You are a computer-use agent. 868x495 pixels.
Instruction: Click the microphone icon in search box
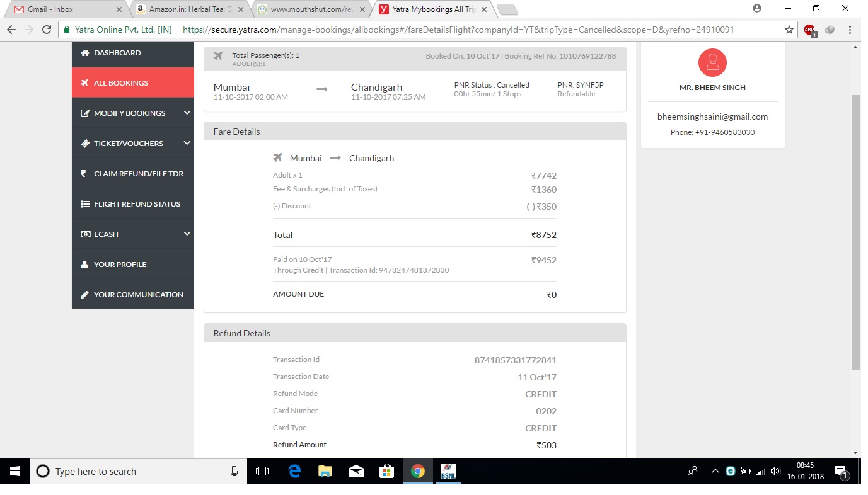234,471
